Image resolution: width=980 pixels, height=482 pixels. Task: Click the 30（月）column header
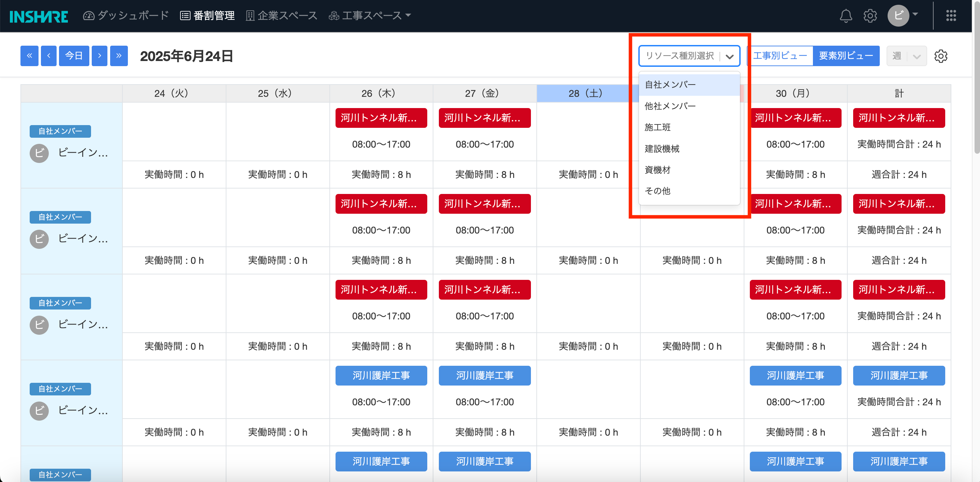[796, 94]
